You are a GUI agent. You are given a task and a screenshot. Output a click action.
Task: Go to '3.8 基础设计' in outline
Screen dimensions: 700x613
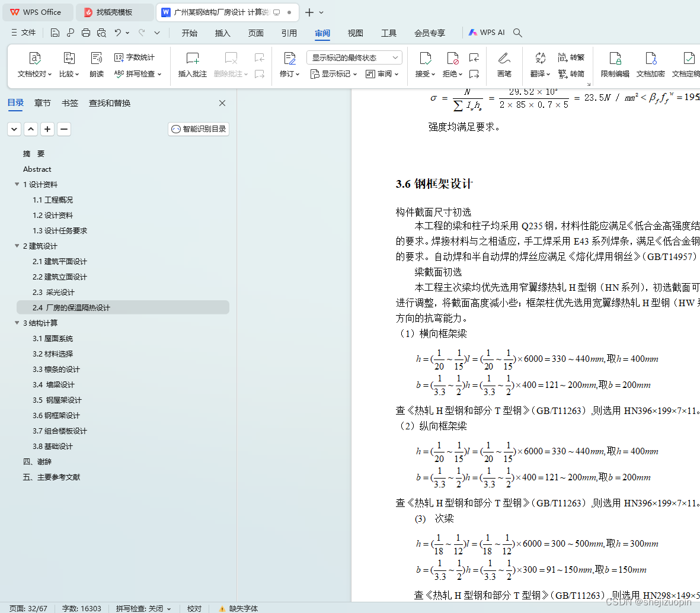pyautogui.click(x=53, y=446)
